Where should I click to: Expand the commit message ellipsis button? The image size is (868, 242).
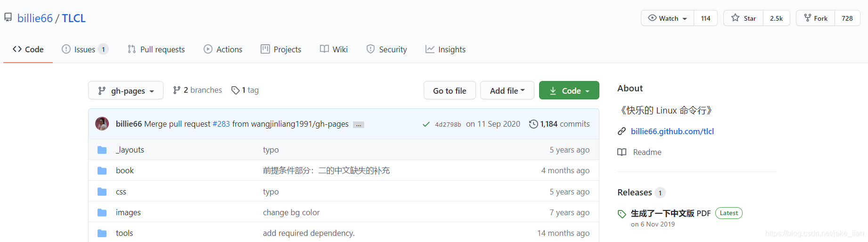[x=359, y=125]
